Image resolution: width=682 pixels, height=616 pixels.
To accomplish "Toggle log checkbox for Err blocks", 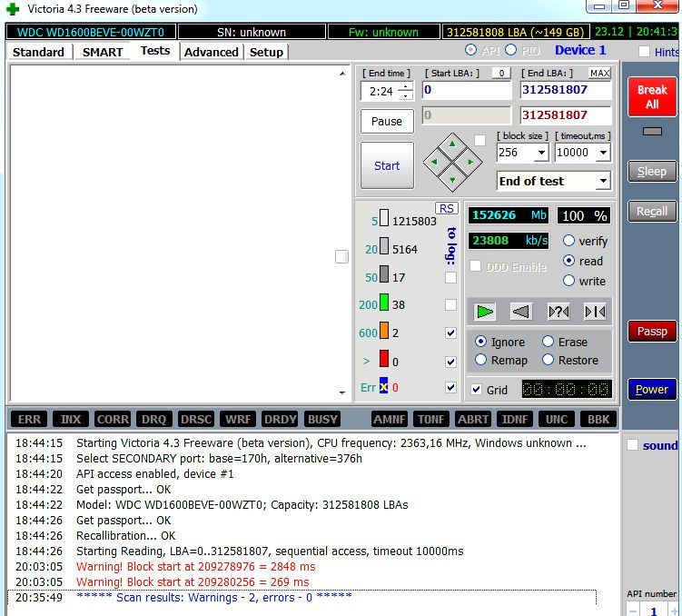I will (451, 387).
